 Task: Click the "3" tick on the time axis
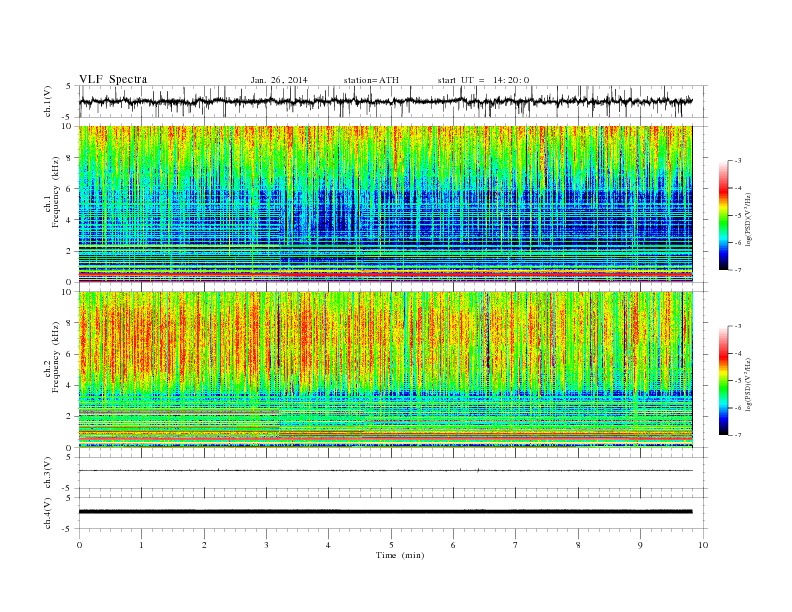(x=266, y=545)
